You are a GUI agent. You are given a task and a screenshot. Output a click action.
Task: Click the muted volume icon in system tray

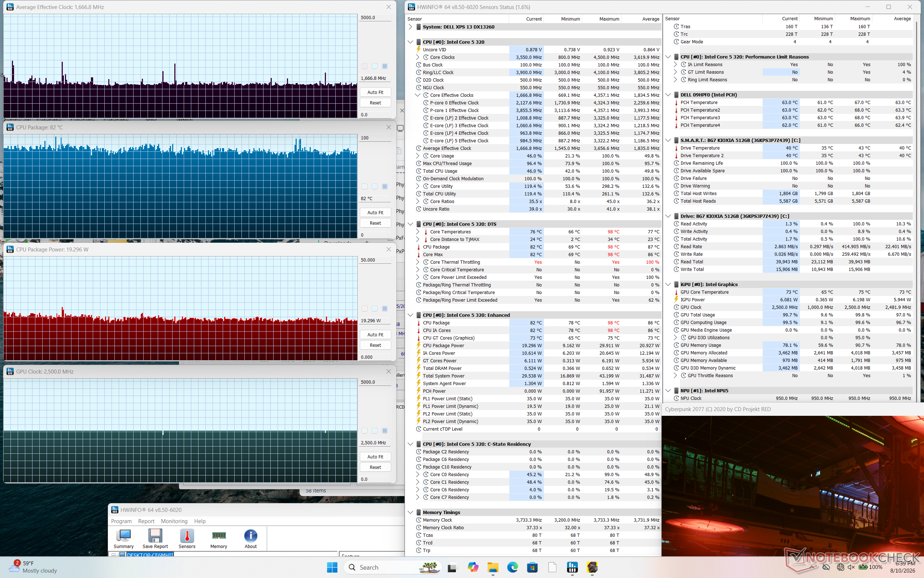coord(851,567)
